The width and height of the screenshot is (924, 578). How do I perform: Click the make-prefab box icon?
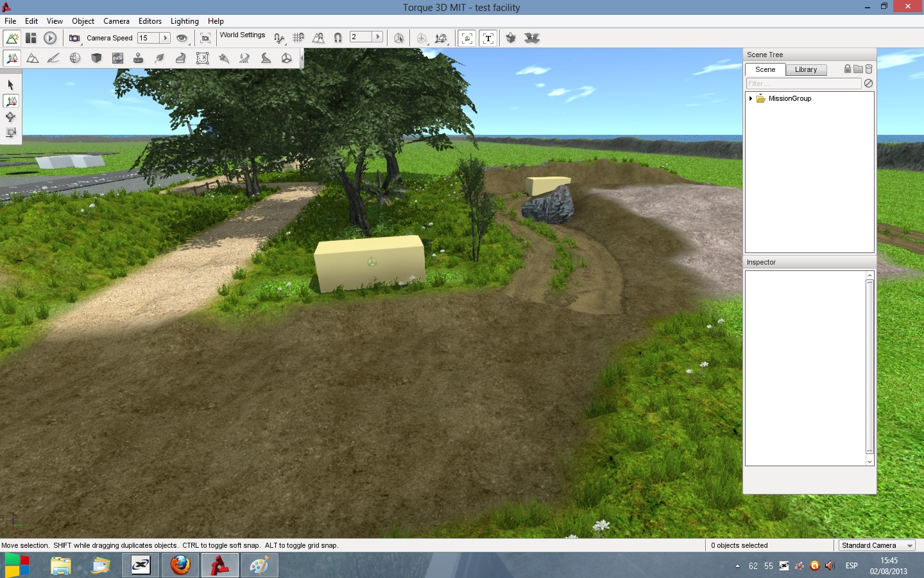511,38
